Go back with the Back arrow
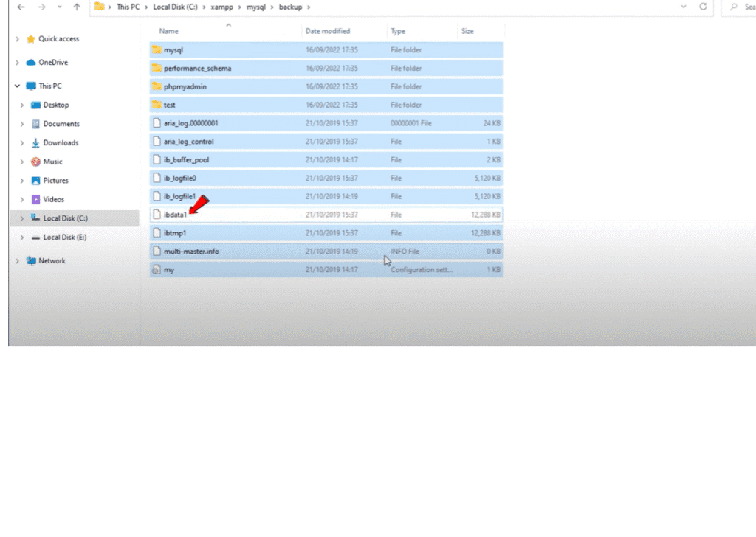 pyautogui.click(x=21, y=7)
